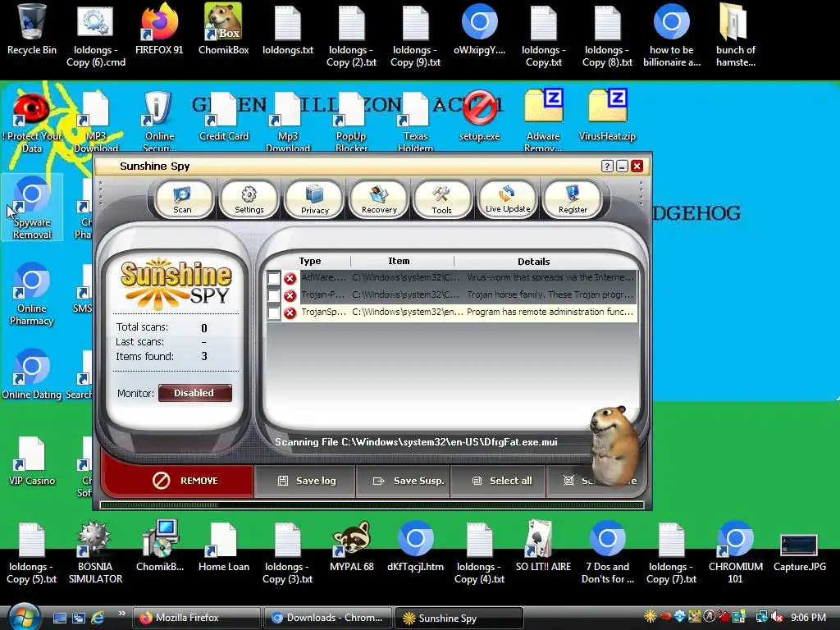The image size is (840, 630).
Task: Select the loldongs.txt desktop file
Action: coord(288,30)
